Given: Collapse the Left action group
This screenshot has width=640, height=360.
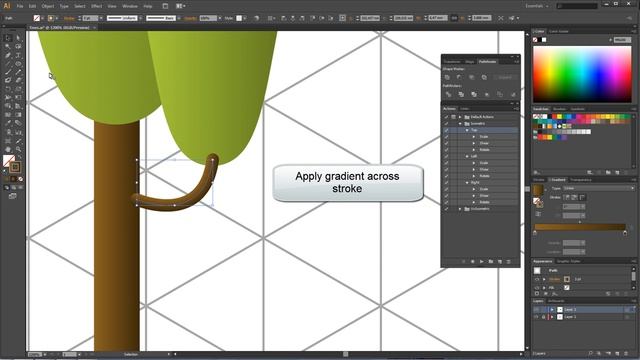Looking at the screenshot, I should point(467,156).
